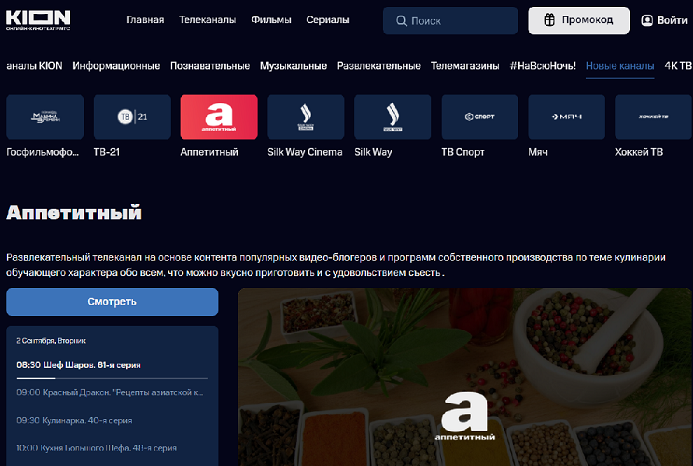Screen dimensions: 693x466
Task: Click the Госфильмофонд channel tile
Action: click(x=45, y=117)
